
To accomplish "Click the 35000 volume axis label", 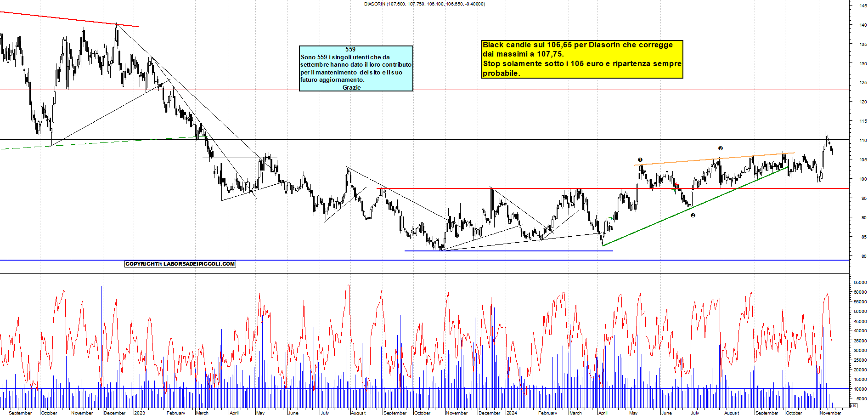I will pyautogui.click(x=860, y=341).
